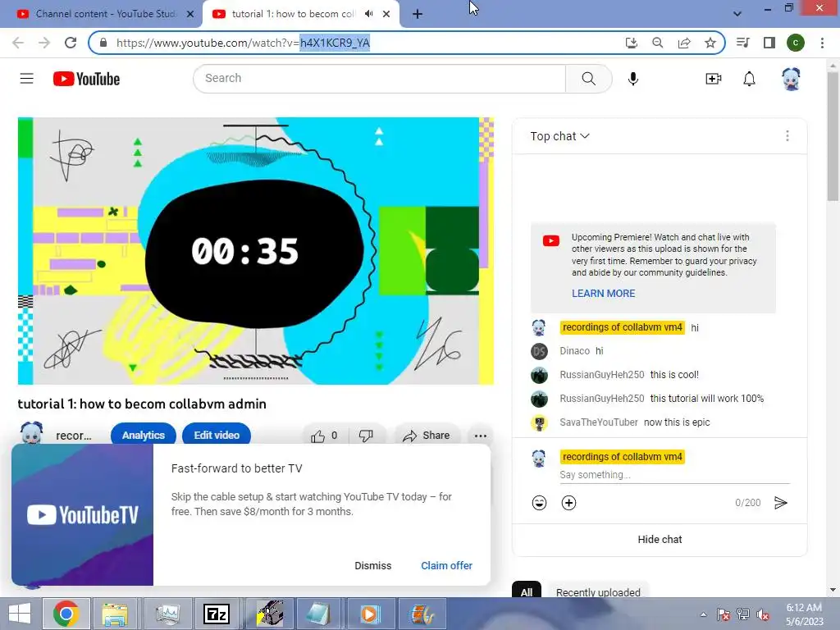Open Chrome tab search chevron

737,14
